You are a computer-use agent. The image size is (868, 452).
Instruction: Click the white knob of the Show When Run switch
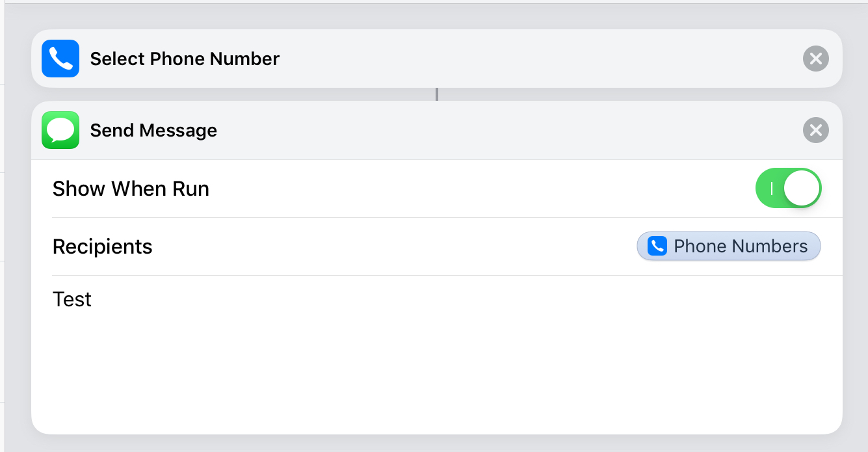click(802, 189)
